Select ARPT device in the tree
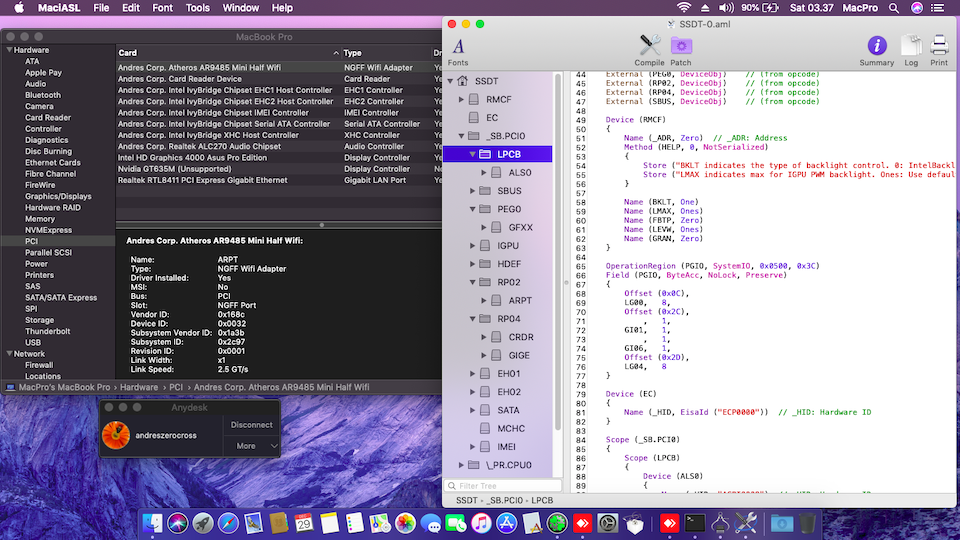Screen dimensions: 960x540 pos(520,301)
